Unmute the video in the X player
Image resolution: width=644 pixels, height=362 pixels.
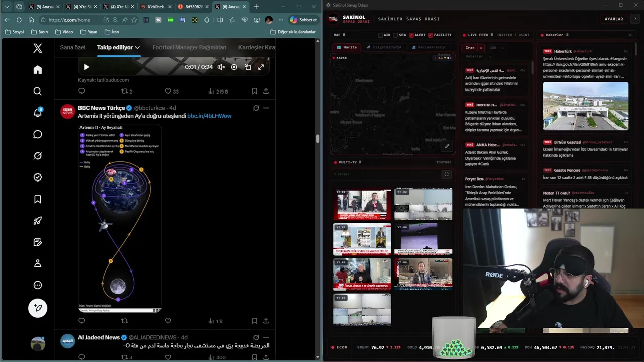pos(221,67)
